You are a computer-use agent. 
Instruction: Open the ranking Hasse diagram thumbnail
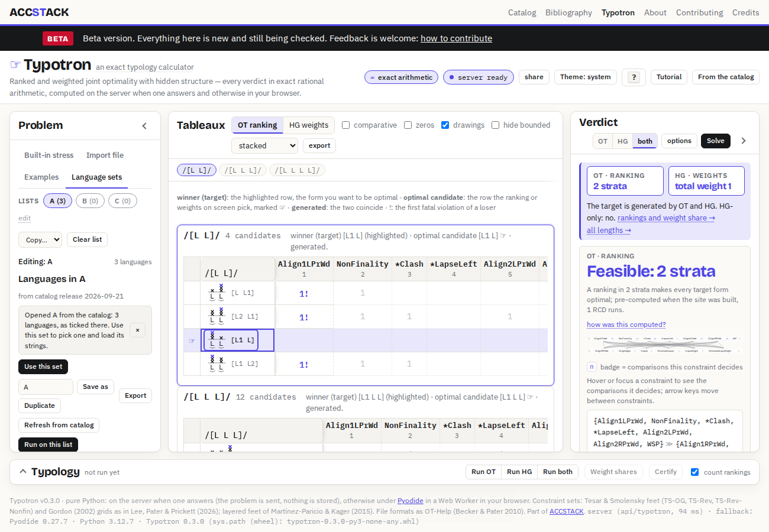coord(664,345)
